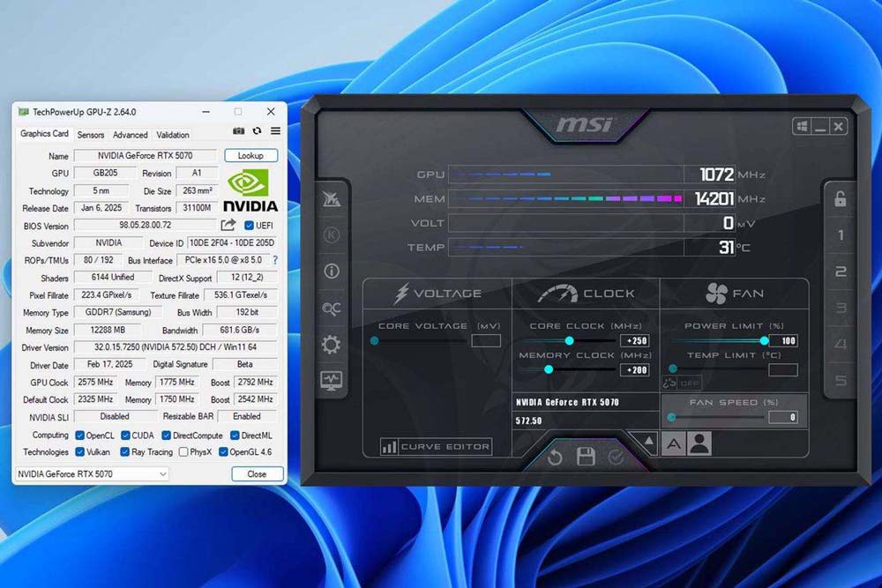Click the Core Clock +250 value field
This screenshot has width=882, height=588.
click(x=634, y=340)
